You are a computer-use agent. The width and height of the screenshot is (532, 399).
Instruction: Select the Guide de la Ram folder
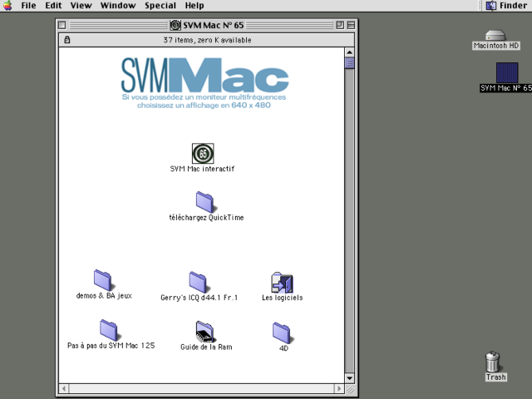coord(205,332)
